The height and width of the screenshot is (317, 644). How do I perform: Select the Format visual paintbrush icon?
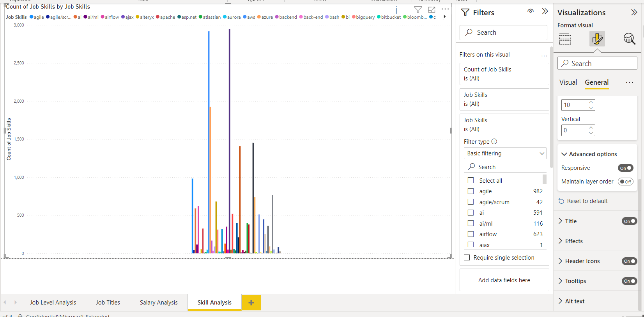click(x=597, y=39)
